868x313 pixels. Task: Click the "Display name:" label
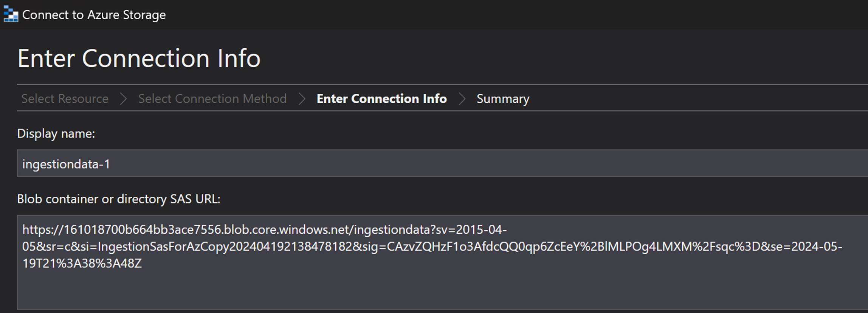pyautogui.click(x=56, y=134)
